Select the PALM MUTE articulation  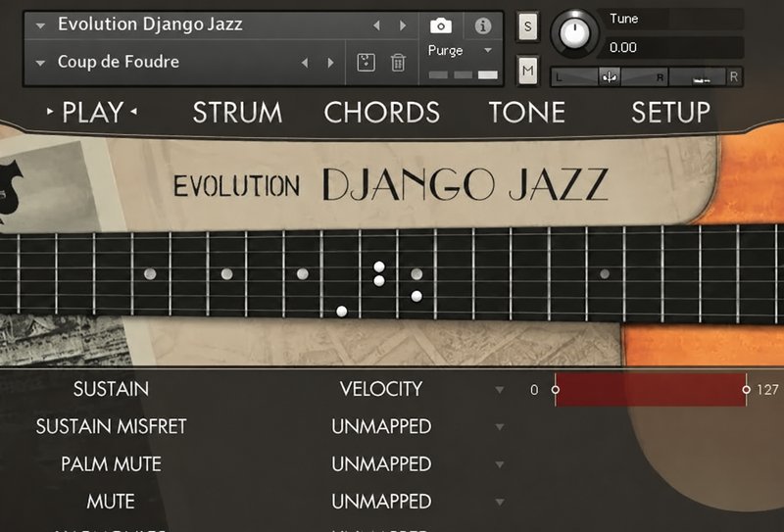111,464
